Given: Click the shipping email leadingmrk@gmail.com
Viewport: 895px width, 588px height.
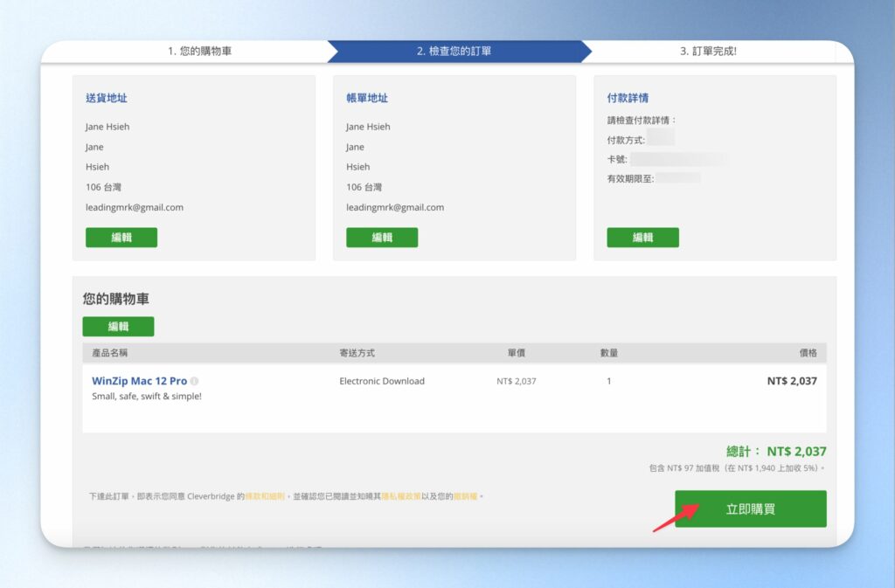Looking at the screenshot, I should [x=135, y=208].
